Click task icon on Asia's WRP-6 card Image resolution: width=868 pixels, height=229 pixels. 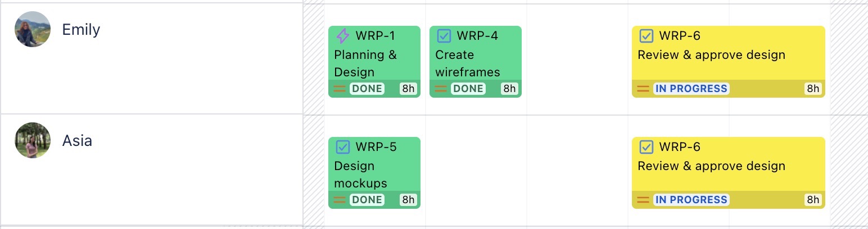(647, 147)
